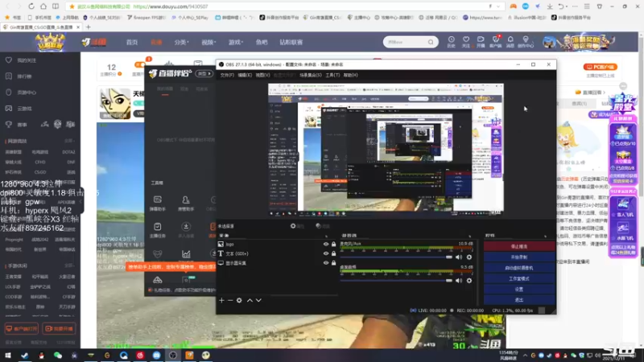Open the 客户端 client icon in the header
Viewport: 644px width, 362px height.
pos(496,42)
